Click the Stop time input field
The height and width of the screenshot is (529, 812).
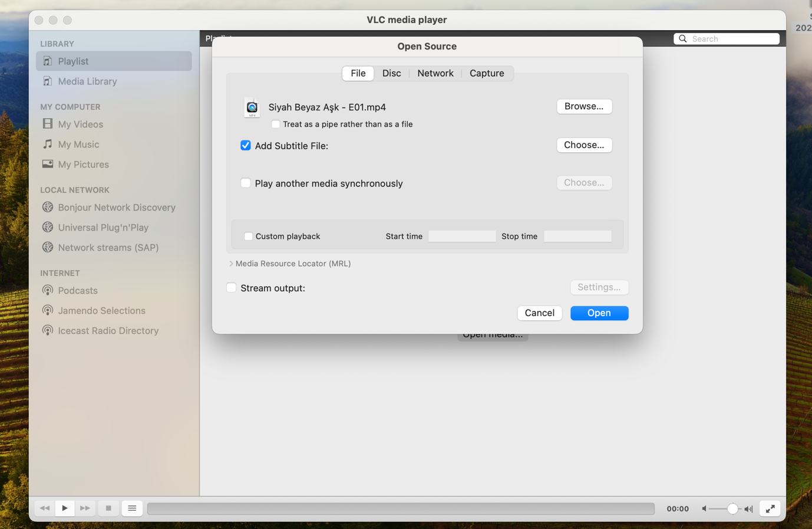tap(577, 236)
